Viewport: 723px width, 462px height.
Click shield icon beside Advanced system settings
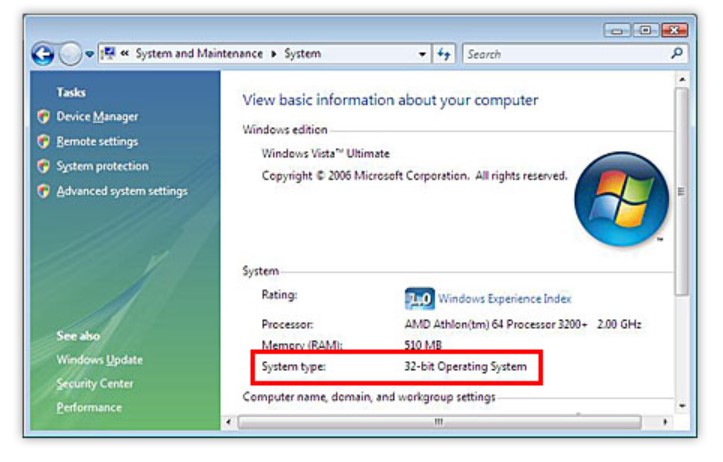(43, 191)
